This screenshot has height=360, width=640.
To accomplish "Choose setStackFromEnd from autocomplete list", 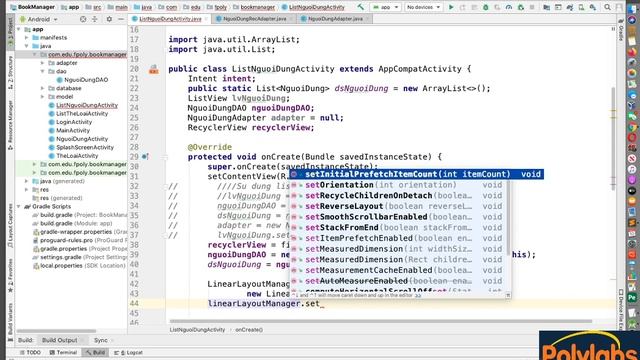I will coord(400,227).
